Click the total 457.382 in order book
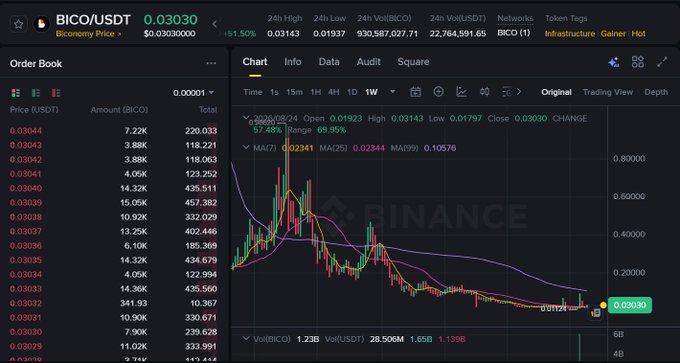 click(x=201, y=203)
